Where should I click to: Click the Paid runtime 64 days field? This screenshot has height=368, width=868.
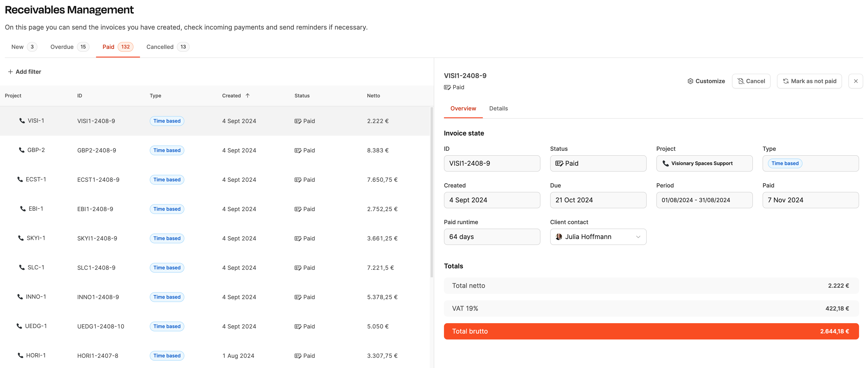pos(492,237)
